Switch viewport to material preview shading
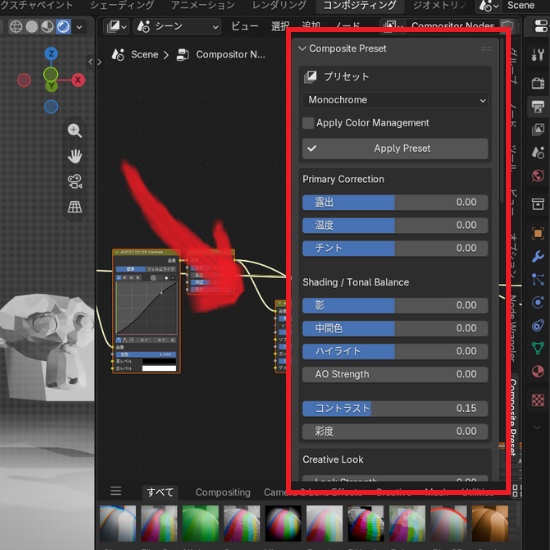Viewport: 550px width, 550px height. (47, 27)
